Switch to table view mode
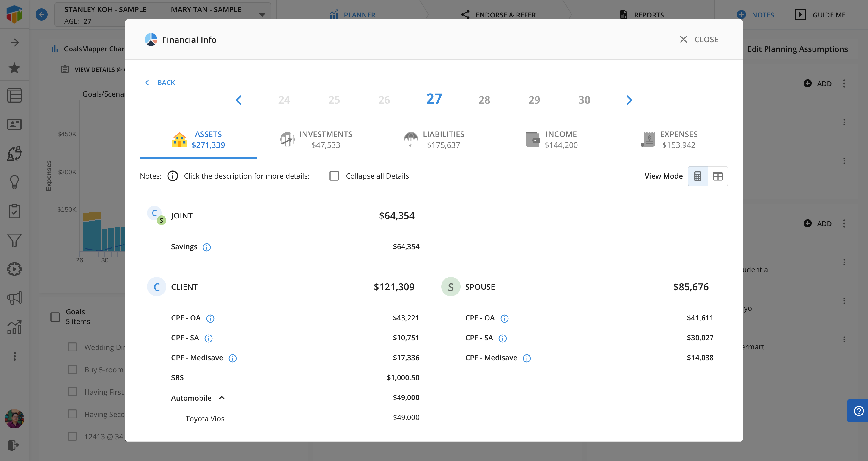868x461 pixels. [718, 176]
